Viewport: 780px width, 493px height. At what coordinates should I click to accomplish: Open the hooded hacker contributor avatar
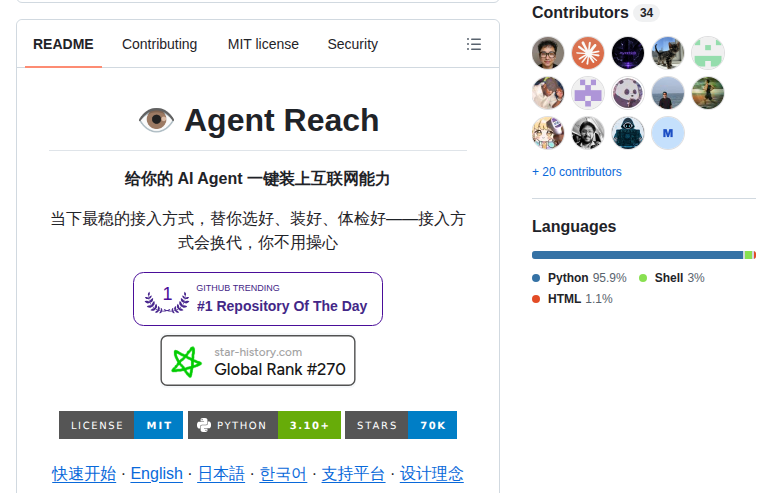[628, 133]
